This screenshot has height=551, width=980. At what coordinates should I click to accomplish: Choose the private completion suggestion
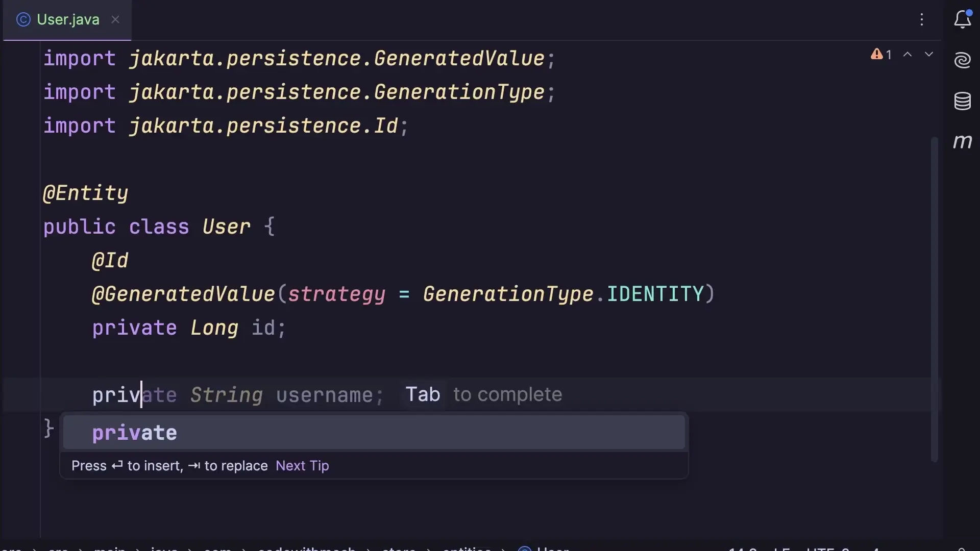point(374,433)
